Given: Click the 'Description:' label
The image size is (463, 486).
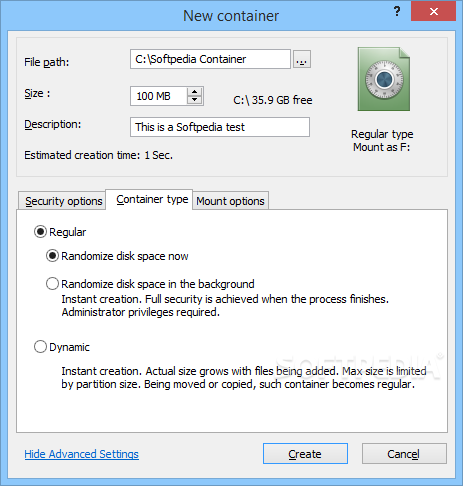Looking at the screenshot, I should 53,125.
